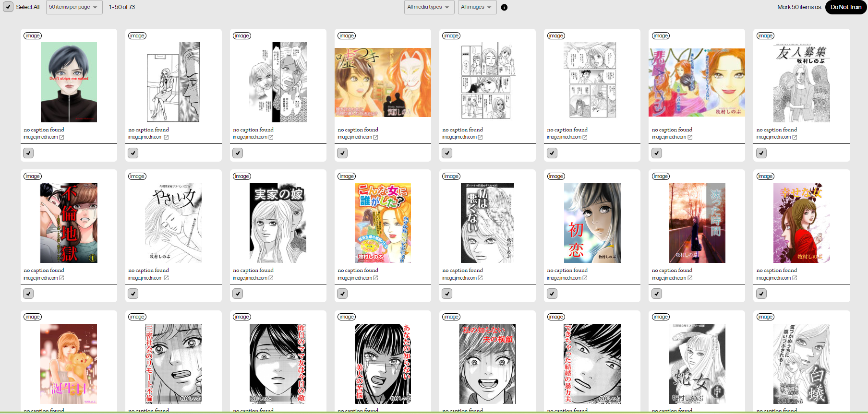Image resolution: width=868 pixels, height=414 pixels.
Task: Toggle checkbox on 不倫地獄 card
Action: 28,294
